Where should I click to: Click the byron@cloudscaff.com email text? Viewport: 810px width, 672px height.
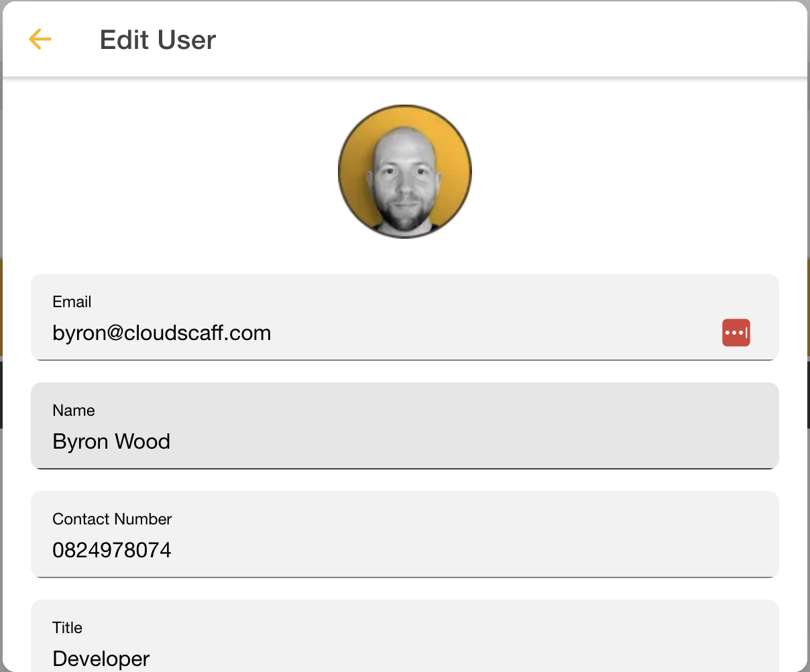point(162,333)
